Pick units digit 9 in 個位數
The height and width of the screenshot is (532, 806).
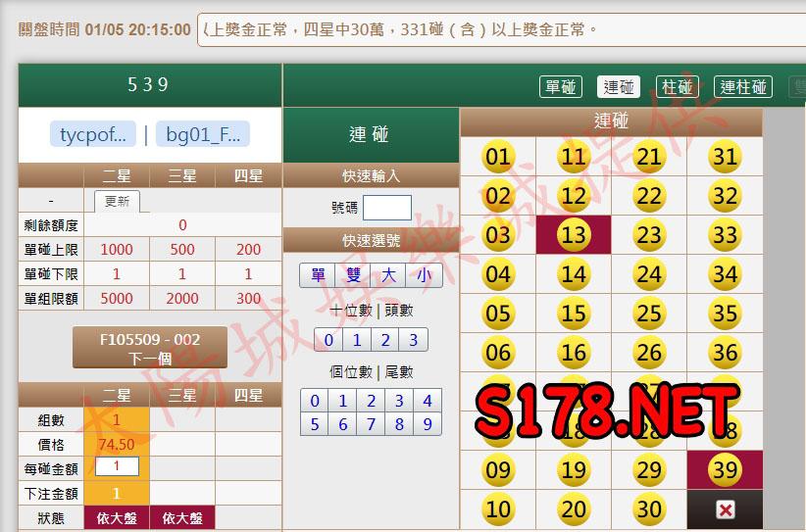click(428, 424)
